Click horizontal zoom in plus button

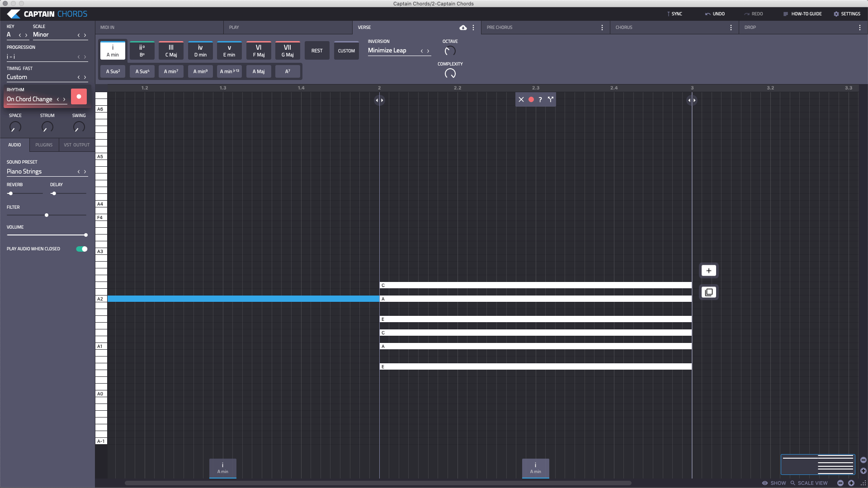(851, 483)
